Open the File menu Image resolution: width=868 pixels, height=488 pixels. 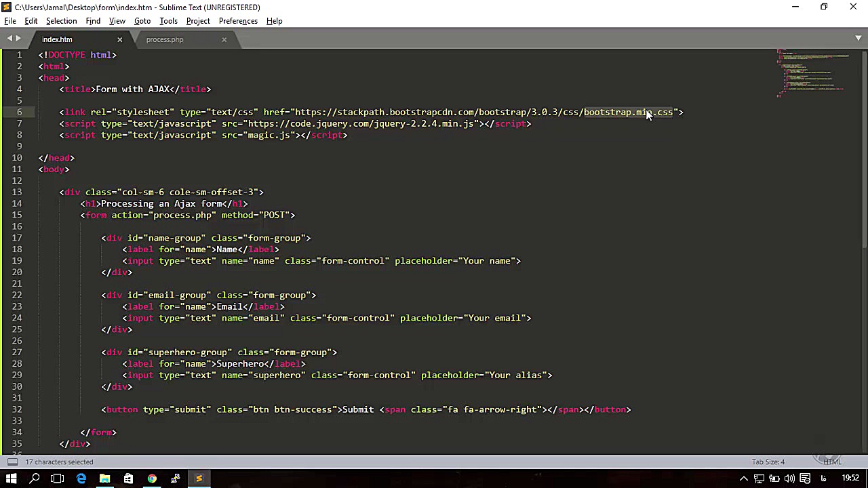10,21
